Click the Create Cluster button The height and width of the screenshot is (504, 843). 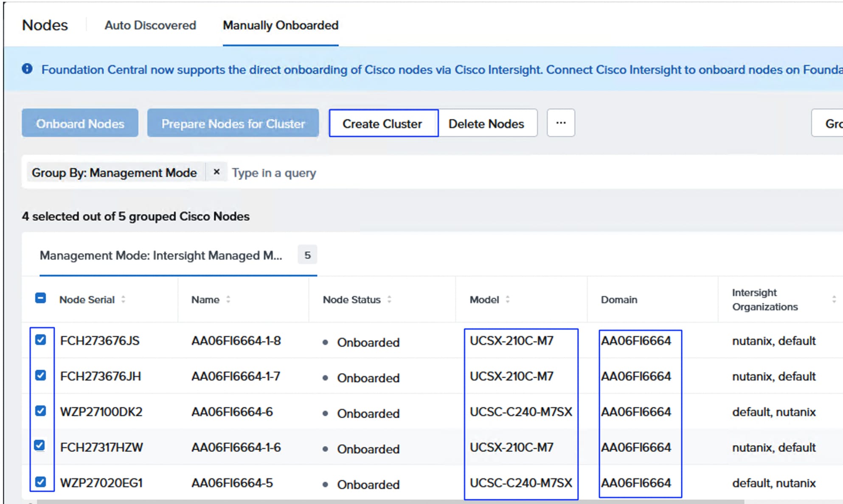pos(382,123)
